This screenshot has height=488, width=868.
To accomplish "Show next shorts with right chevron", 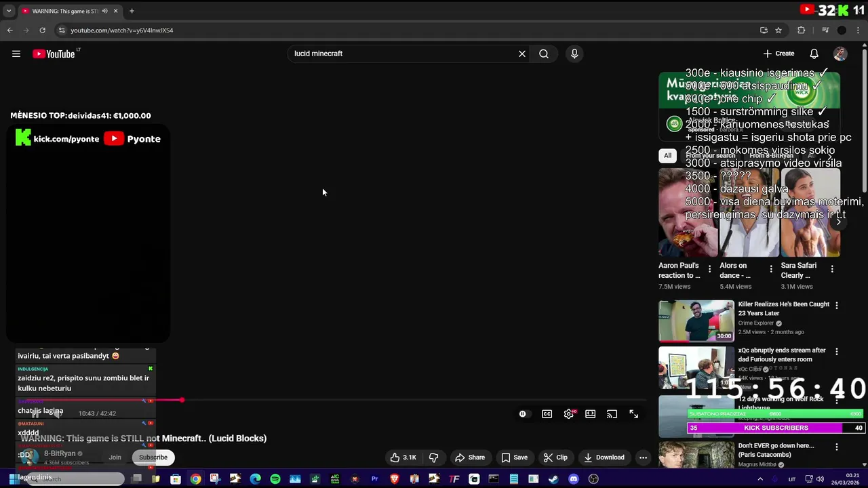I will (839, 222).
